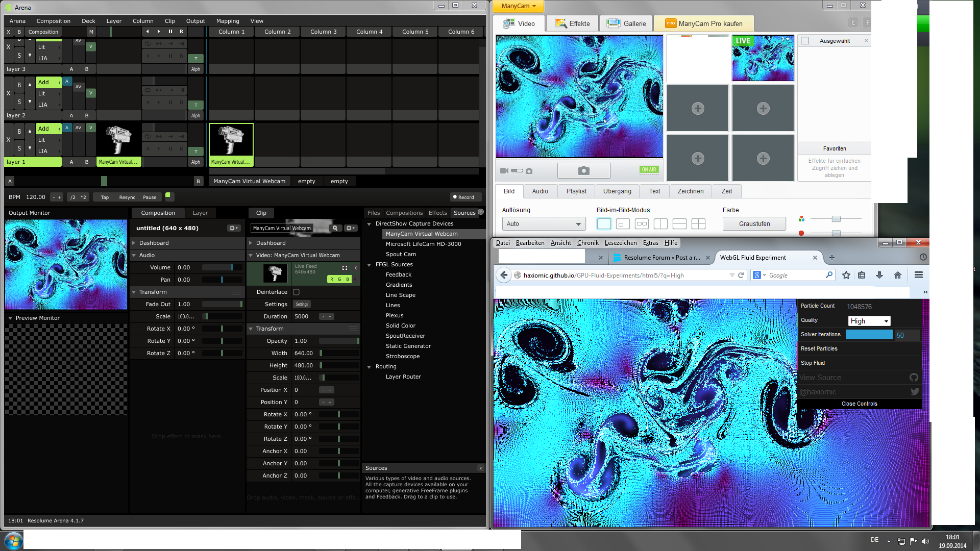Adjust the Solver Iterations slider
Image resolution: width=980 pixels, height=551 pixels.
[x=869, y=335]
